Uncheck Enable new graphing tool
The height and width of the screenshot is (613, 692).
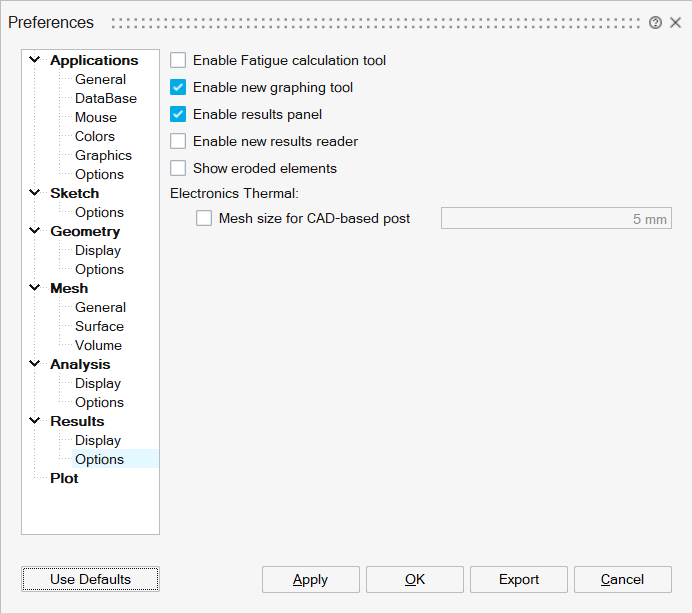point(178,88)
